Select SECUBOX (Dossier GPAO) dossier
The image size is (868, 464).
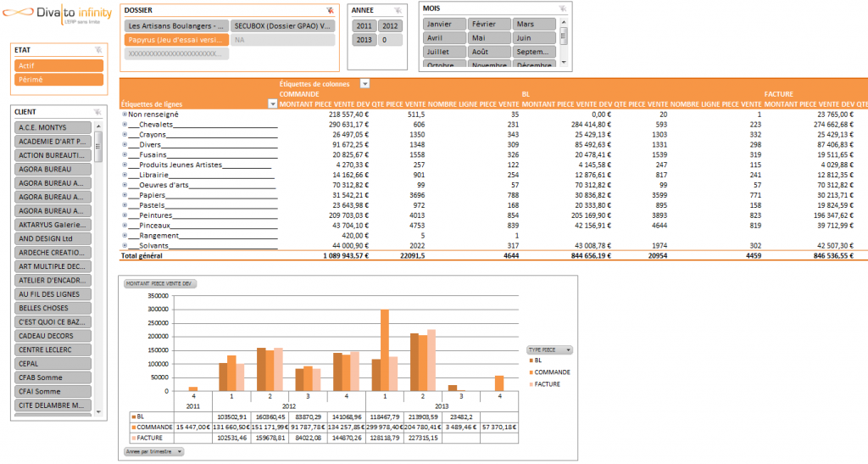pyautogui.click(x=282, y=26)
